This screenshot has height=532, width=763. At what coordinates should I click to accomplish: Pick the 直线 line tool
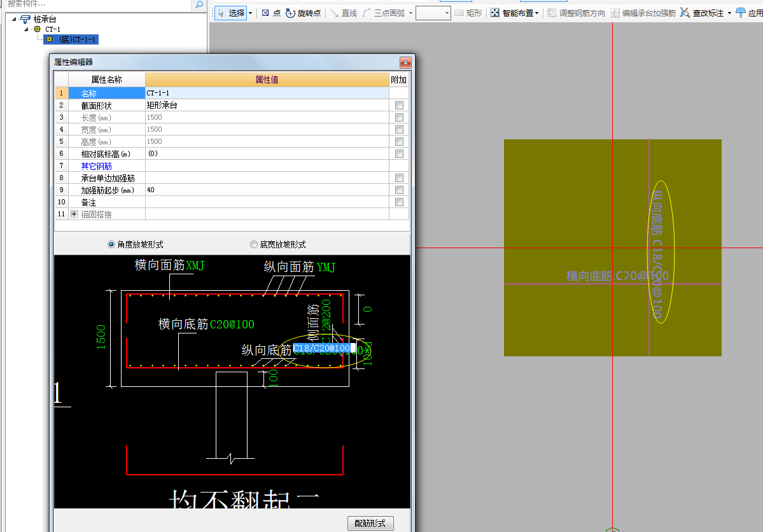344,13
